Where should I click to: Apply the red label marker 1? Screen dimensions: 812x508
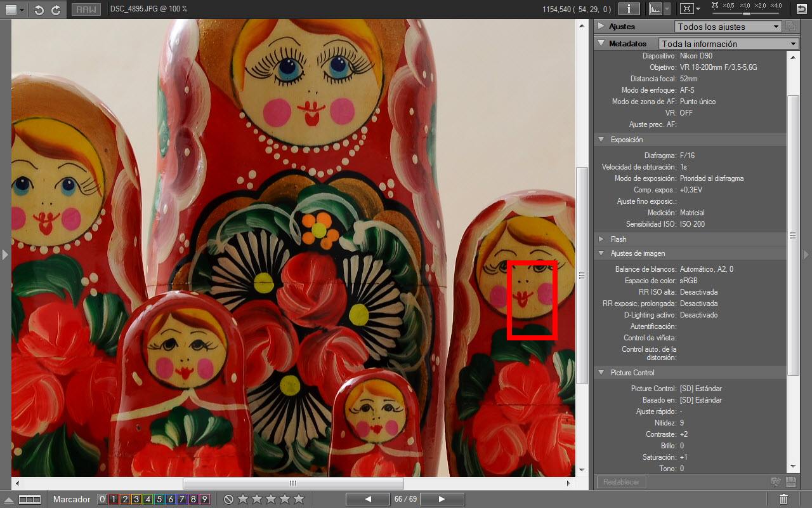click(x=113, y=499)
